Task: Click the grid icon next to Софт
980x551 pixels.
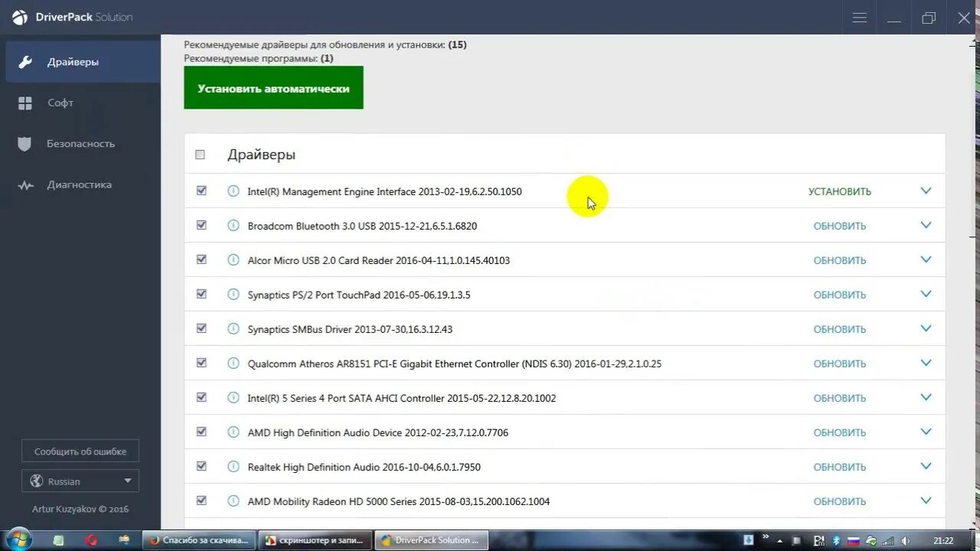Action: (25, 103)
